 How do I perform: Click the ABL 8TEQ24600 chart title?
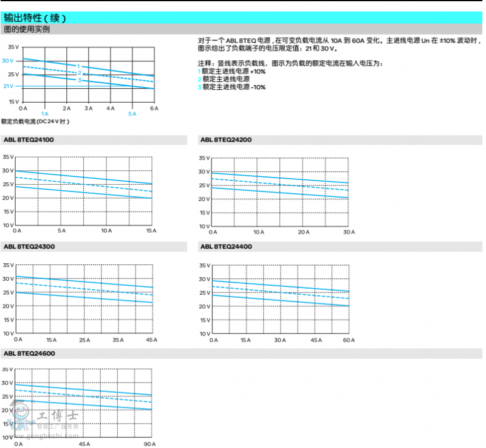[28, 353]
